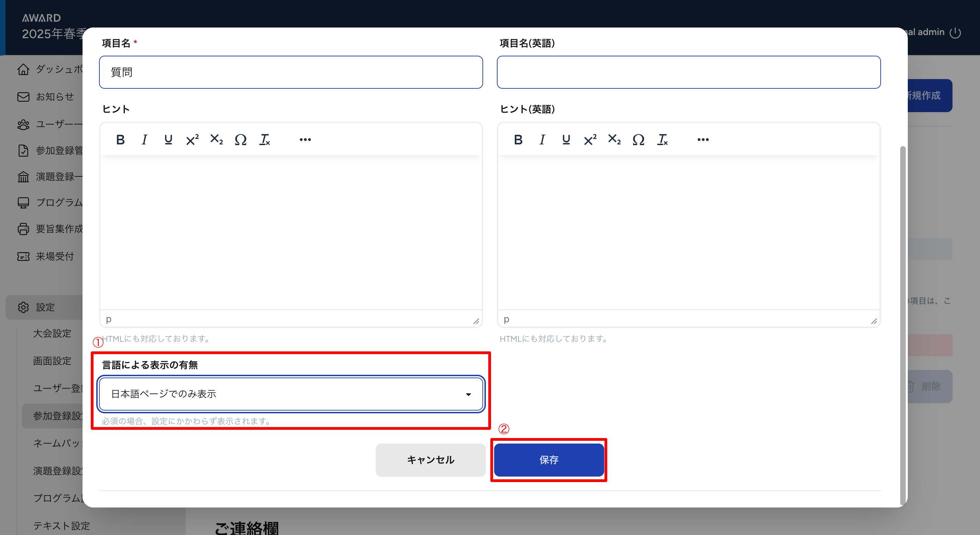Open special characters (Omega) in Japanese hint editor
This screenshot has width=980, height=535.
[240, 140]
